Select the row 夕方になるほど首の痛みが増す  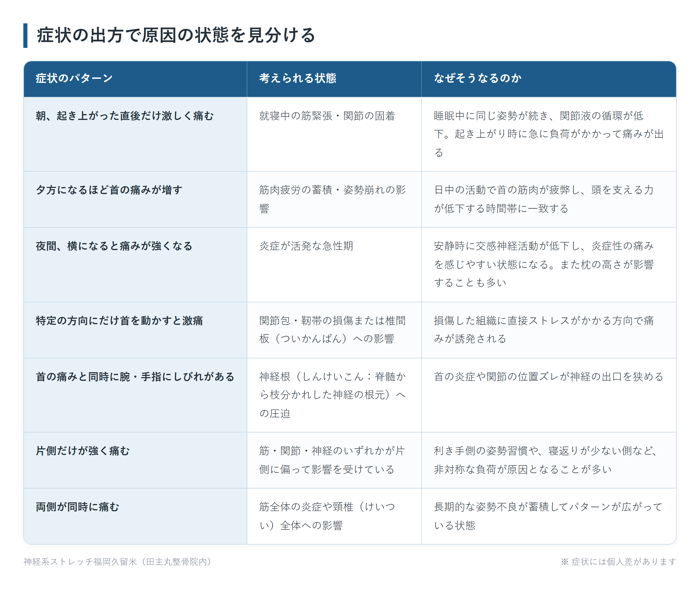(x=350, y=199)
